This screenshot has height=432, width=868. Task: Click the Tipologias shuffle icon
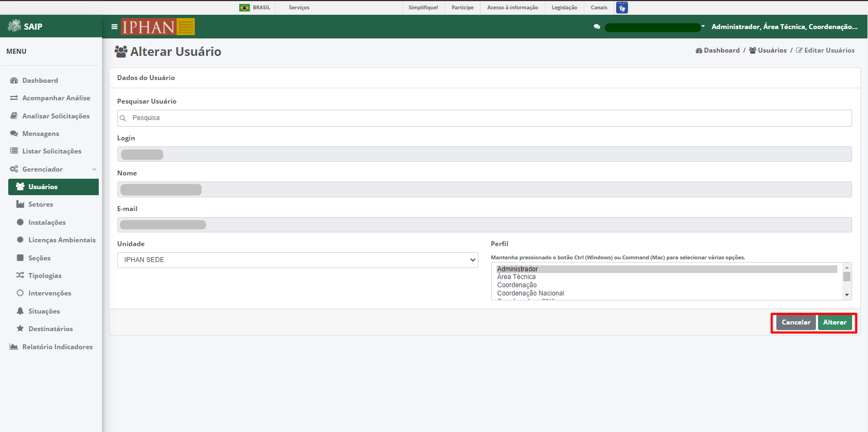(x=20, y=276)
